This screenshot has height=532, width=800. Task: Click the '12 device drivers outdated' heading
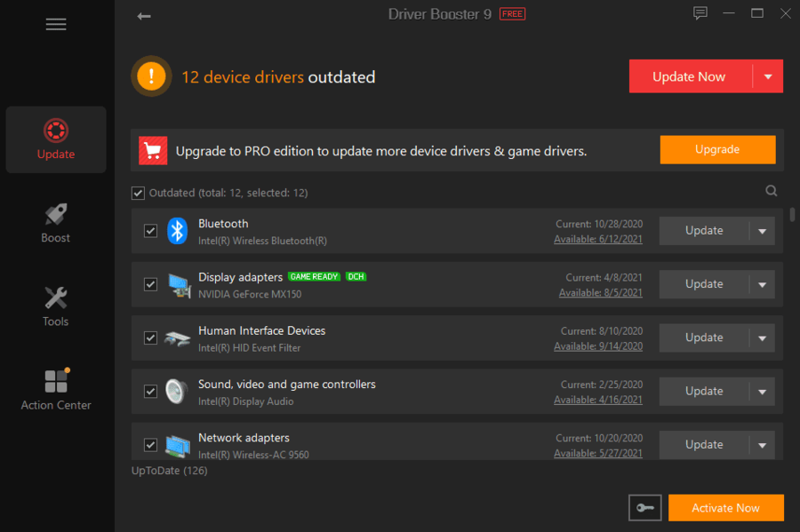(278, 77)
